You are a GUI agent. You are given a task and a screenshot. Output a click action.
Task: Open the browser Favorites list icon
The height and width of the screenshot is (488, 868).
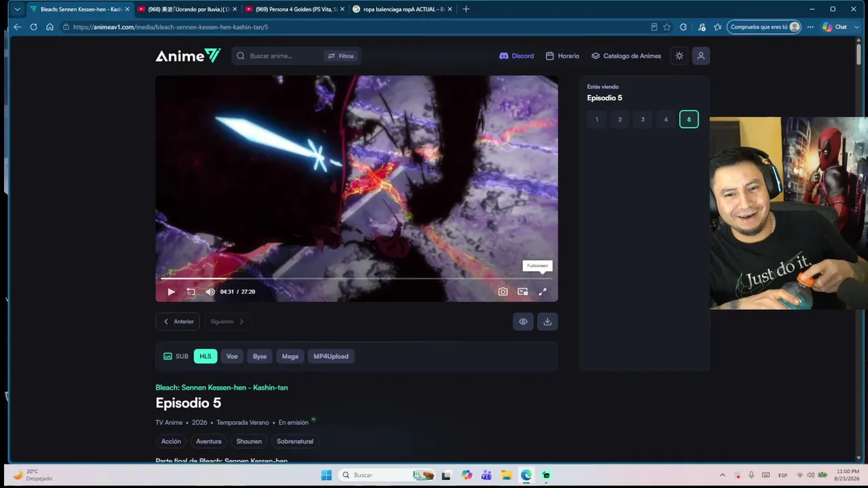[x=717, y=27]
